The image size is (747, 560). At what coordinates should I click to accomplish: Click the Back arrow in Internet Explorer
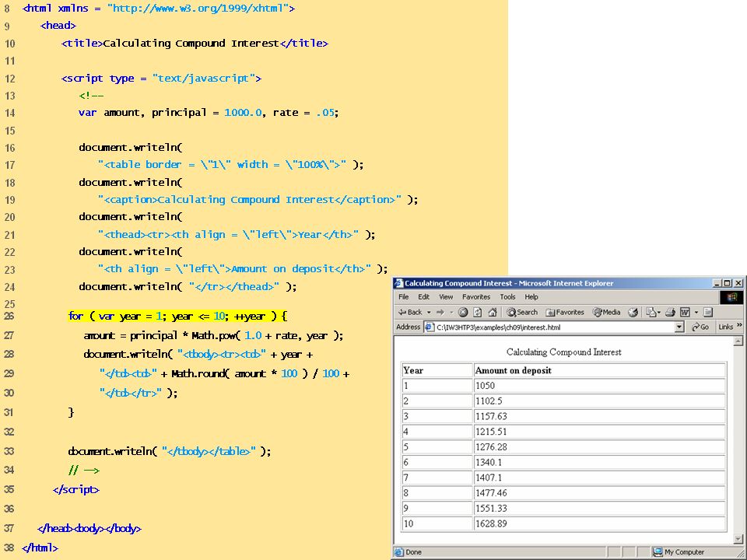pos(410,313)
